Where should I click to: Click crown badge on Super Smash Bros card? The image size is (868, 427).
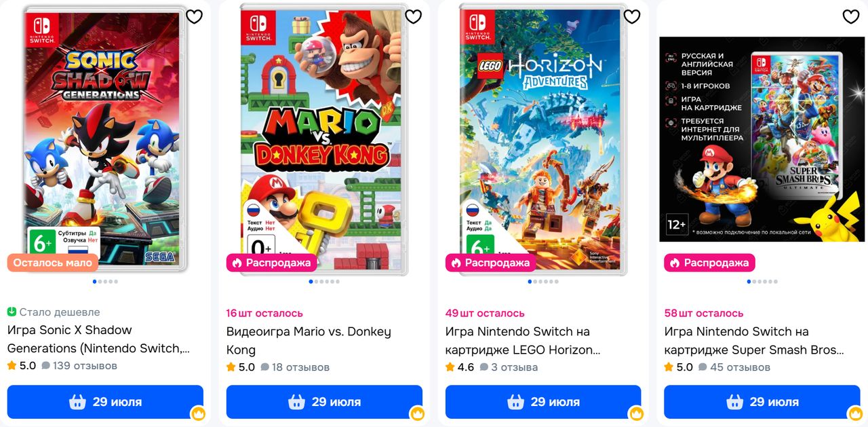(x=855, y=413)
